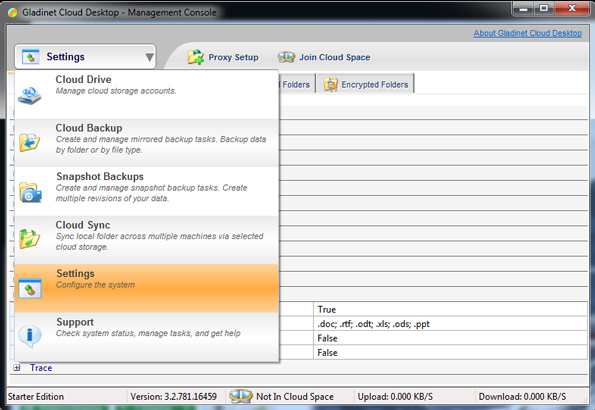This screenshot has width=595, height=410.
Task: Select Cloud Sync menu entry
Action: pyautogui.click(x=146, y=240)
